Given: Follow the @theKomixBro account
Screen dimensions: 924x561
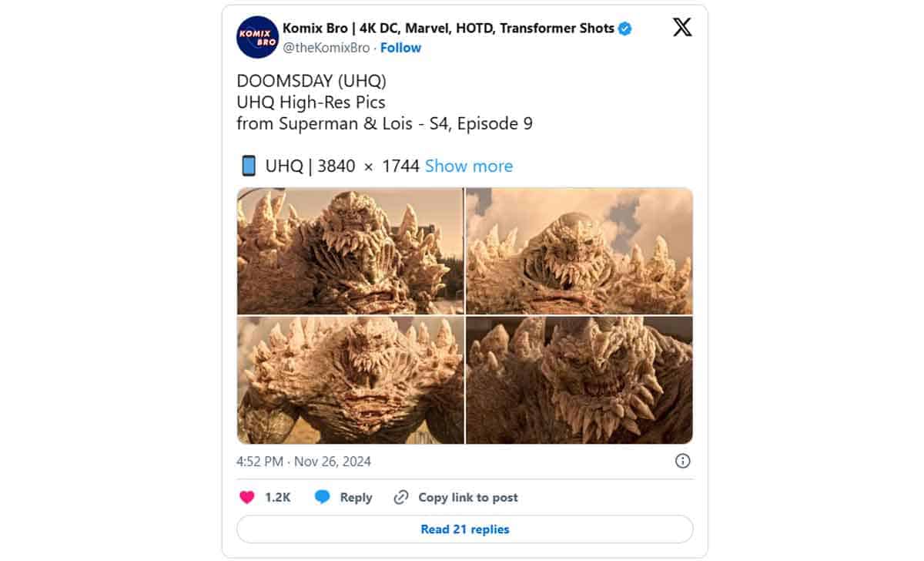Looking at the screenshot, I should click(400, 48).
